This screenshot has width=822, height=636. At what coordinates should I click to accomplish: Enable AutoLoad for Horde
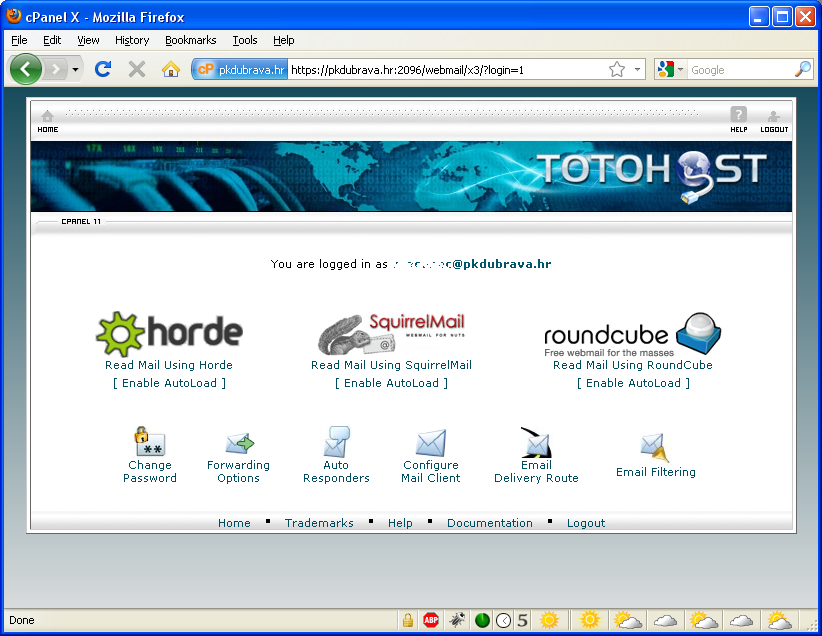click(169, 383)
